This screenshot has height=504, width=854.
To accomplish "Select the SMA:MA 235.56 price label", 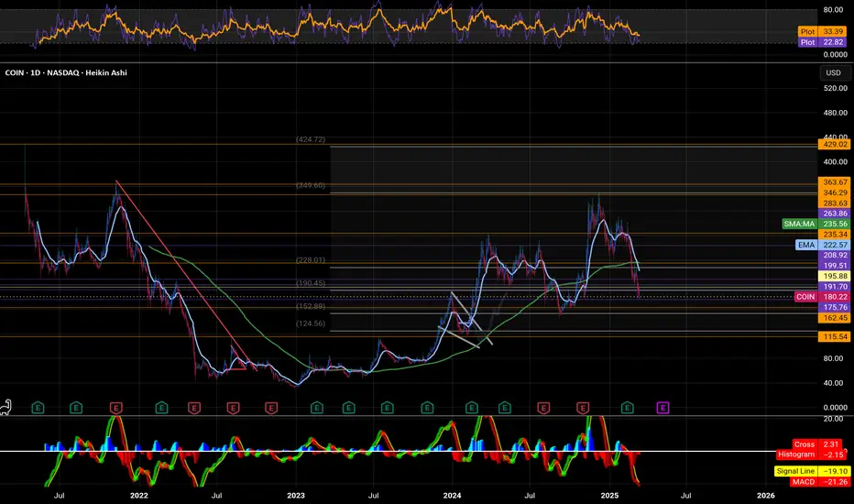I will coord(816,224).
